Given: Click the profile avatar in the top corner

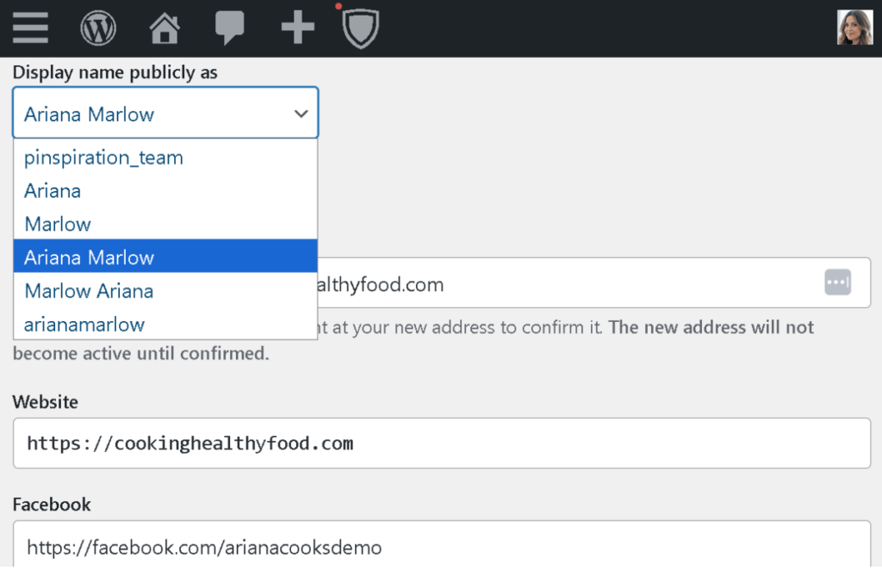Looking at the screenshot, I should 854,26.
